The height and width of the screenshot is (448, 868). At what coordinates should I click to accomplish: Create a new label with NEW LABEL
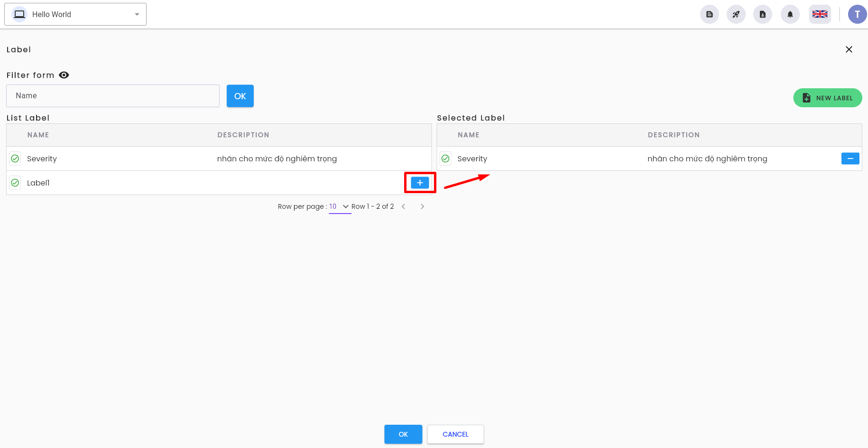(x=828, y=98)
